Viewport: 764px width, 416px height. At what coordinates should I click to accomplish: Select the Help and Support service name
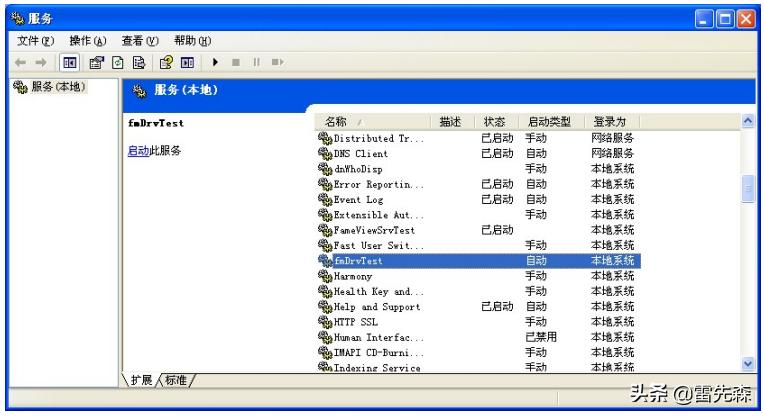click(x=377, y=307)
